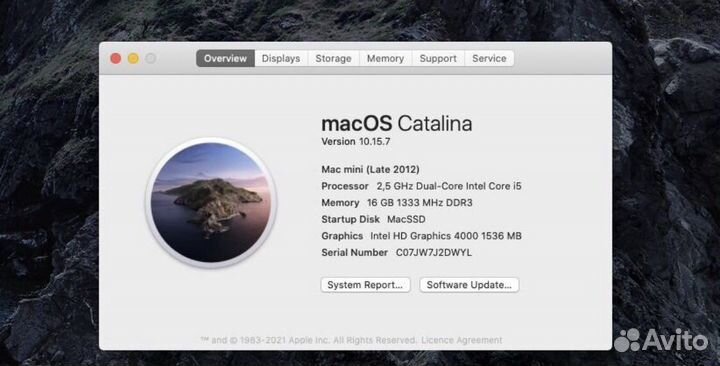Screen dimensions: 720x366
Task: Click the startup disk name MacSSD
Action: pos(406,219)
